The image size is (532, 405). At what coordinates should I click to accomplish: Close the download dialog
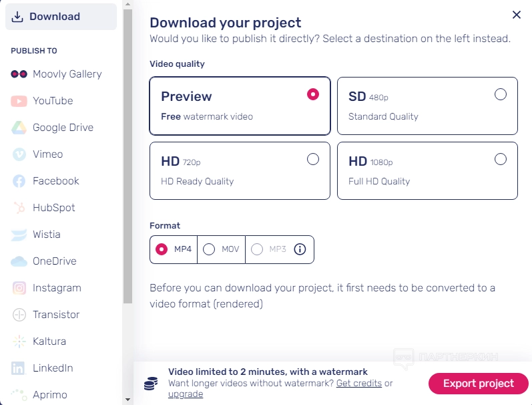point(516,15)
